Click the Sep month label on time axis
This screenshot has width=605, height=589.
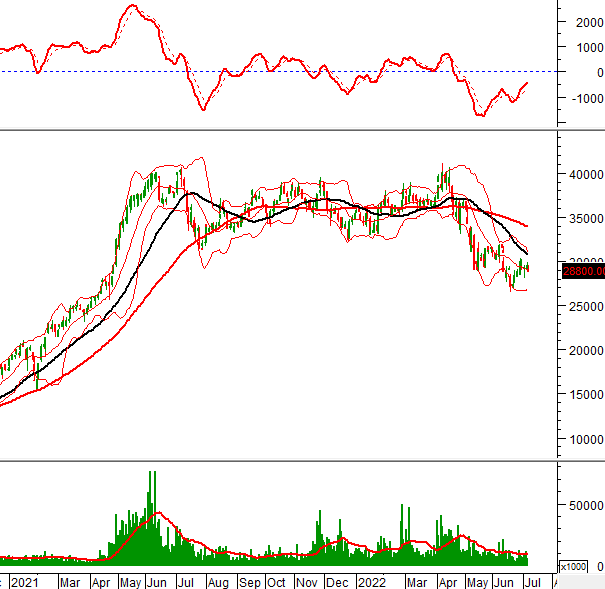[249, 581]
